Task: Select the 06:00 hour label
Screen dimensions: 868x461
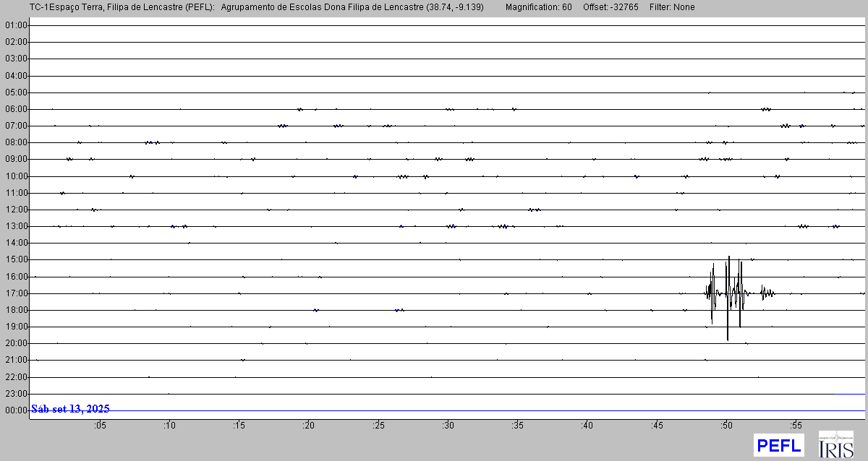Action: (x=15, y=109)
